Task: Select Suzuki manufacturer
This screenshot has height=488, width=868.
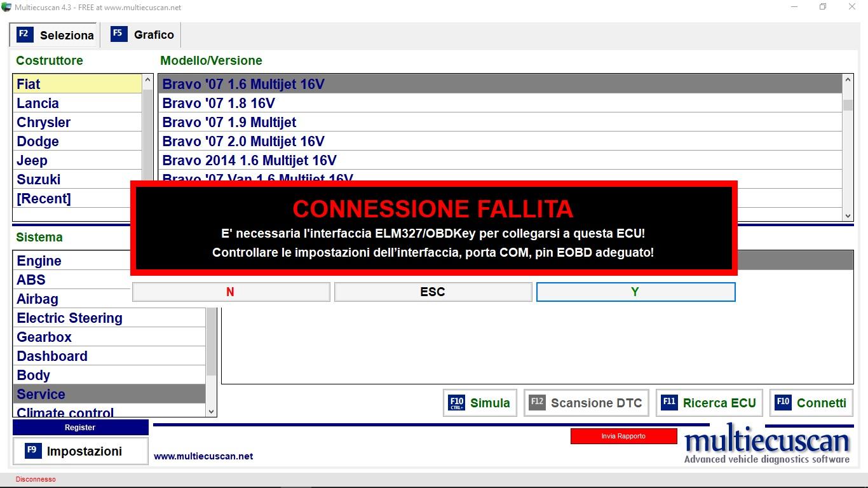Action: point(78,179)
